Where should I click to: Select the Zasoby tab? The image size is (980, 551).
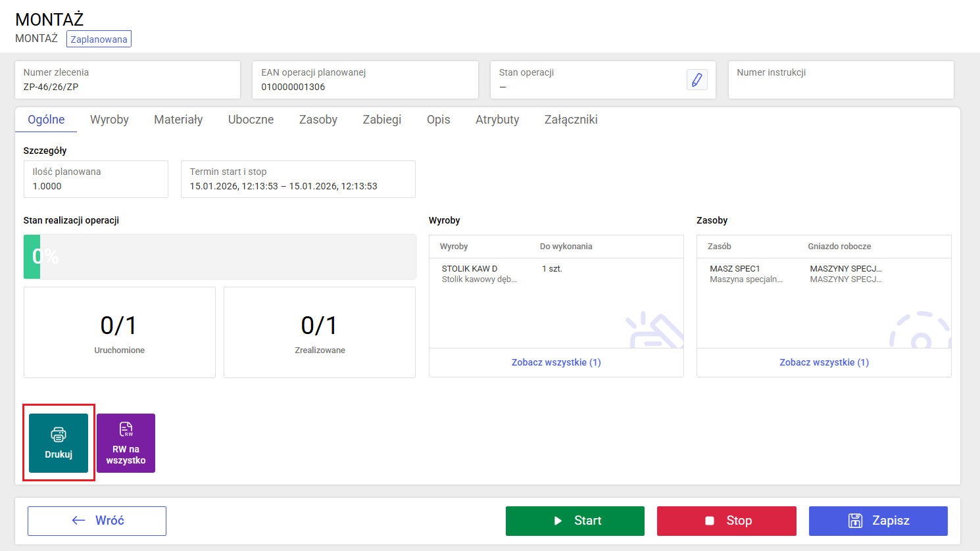[x=318, y=120]
